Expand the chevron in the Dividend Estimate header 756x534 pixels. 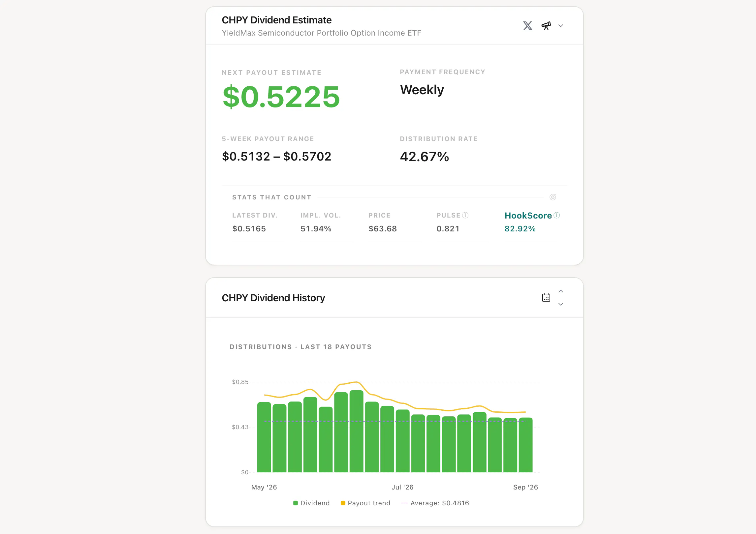[x=560, y=26]
